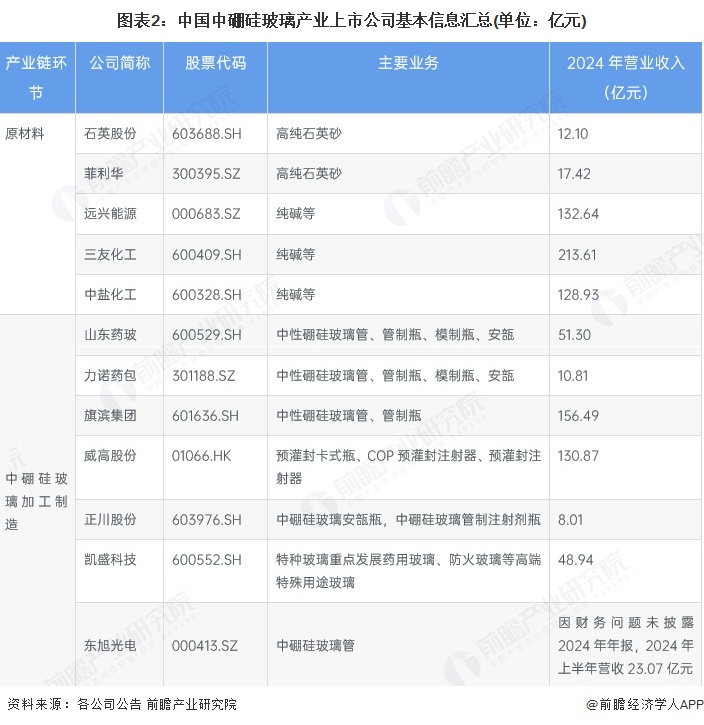Click stock code 603688.SH
The height and width of the screenshot is (725, 704).
click(x=207, y=134)
